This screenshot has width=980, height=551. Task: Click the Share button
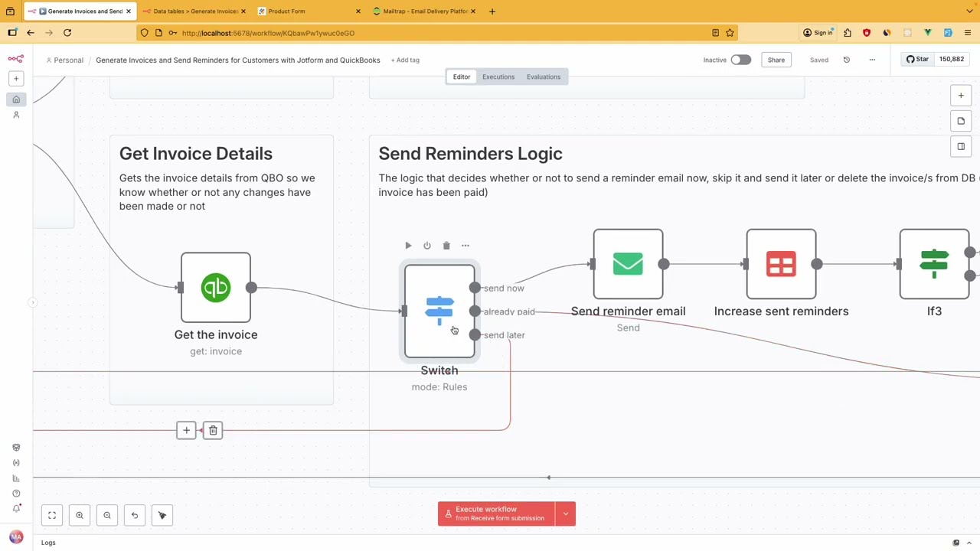pos(776,60)
